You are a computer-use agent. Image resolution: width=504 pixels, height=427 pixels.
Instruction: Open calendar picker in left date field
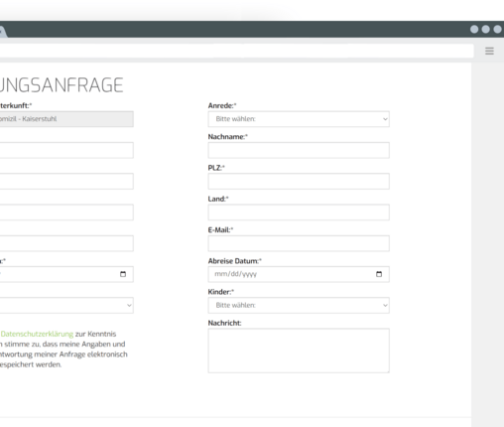point(123,274)
